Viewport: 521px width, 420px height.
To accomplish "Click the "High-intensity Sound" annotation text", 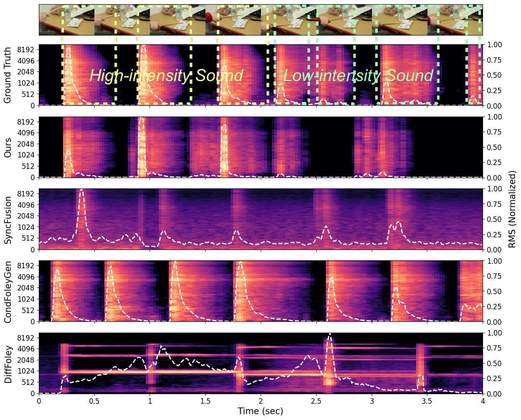I will click(x=166, y=76).
